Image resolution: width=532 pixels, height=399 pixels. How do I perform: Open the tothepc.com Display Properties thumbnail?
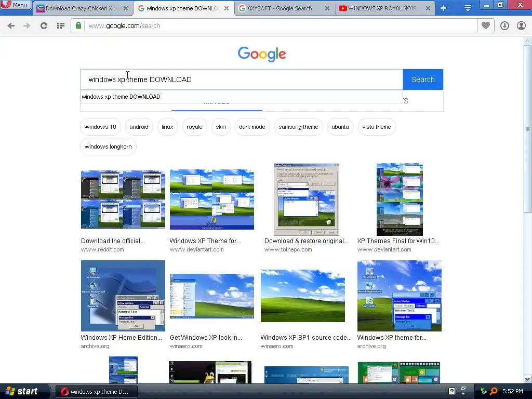307,199
